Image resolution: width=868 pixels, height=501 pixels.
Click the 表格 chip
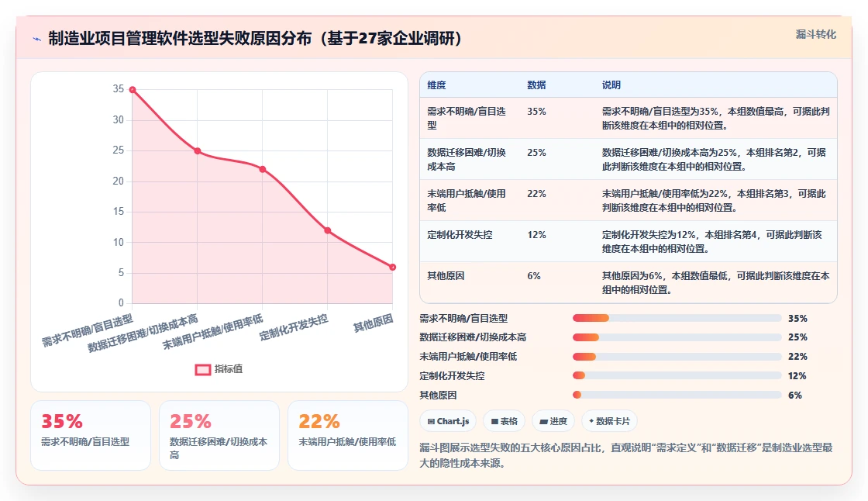click(x=505, y=421)
